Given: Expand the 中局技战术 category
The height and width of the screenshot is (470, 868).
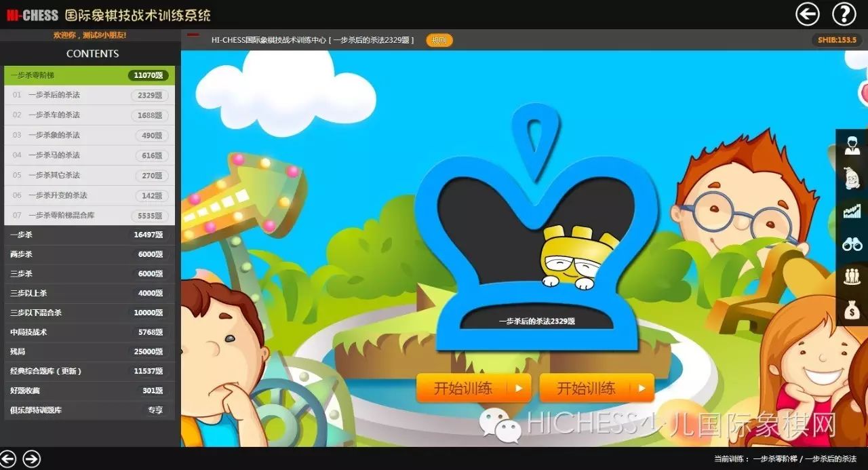Looking at the screenshot, I should click(x=90, y=332).
